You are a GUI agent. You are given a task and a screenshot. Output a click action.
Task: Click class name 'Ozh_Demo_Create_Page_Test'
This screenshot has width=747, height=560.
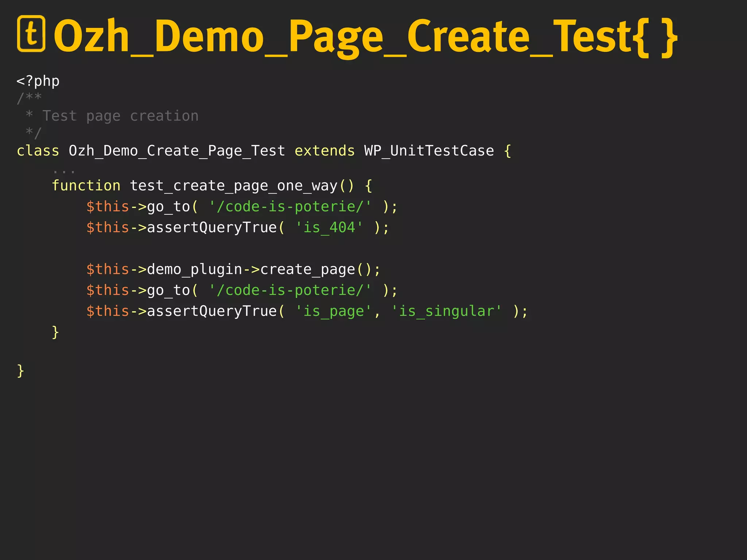(177, 151)
